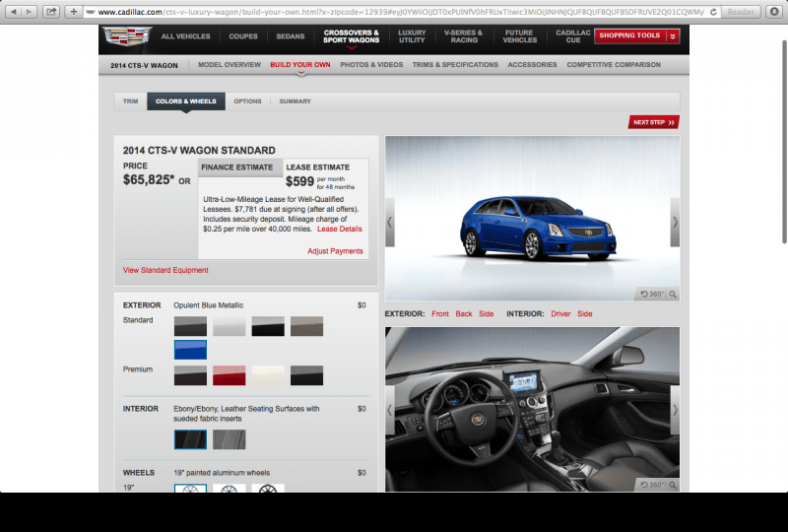Image resolution: width=788 pixels, height=532 pixels.
Task: Go back with the browser back arrow
Action: [x=14, y=12]
